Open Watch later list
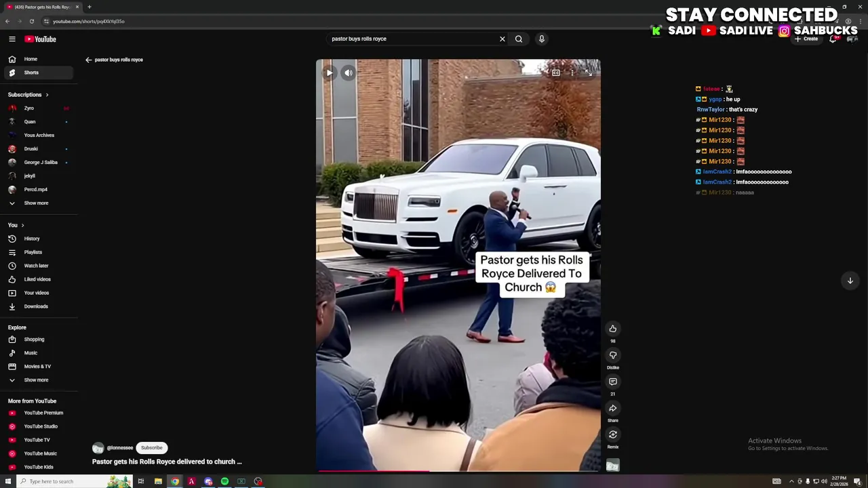Image resolution: width=868 pixels, height=488 pixels. tap(39, 266)
